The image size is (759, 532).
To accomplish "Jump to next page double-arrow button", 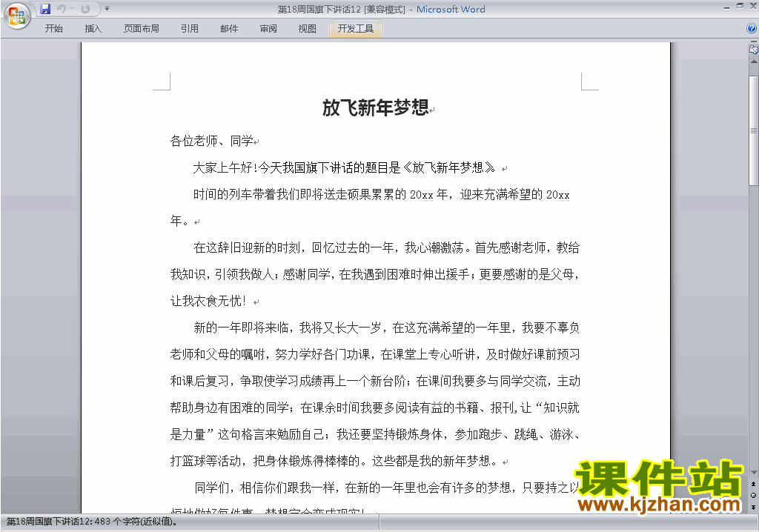I will [754, 507].
